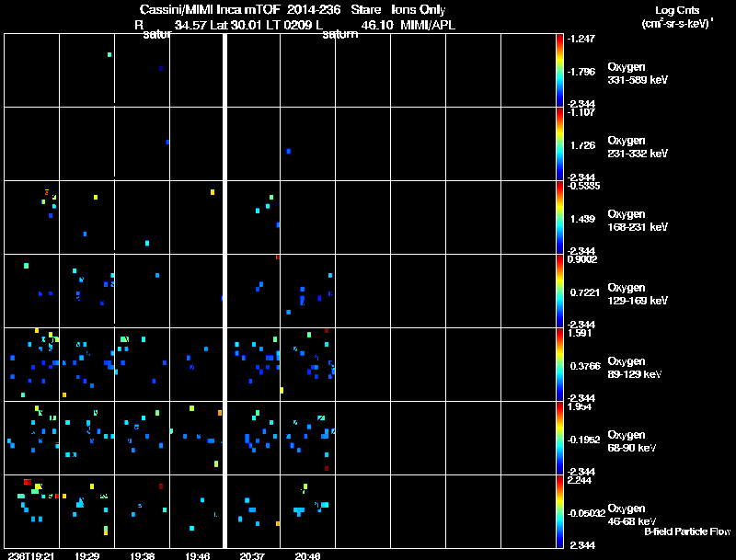
Task: Click the '-0.05032' scale midpoint value
Action: (586, 513)
